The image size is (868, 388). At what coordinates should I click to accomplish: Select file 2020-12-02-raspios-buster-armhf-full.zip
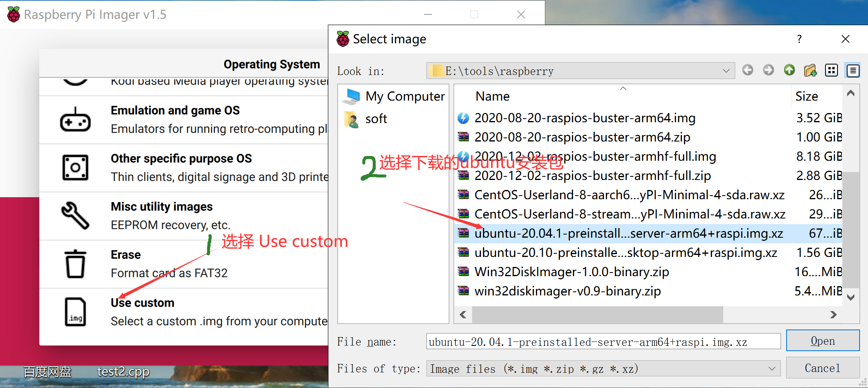tap(592, 176)
